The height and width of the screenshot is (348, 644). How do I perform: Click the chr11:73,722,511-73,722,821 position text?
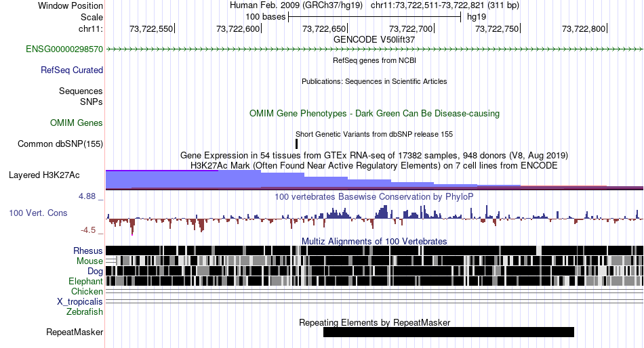click(445, 5)
